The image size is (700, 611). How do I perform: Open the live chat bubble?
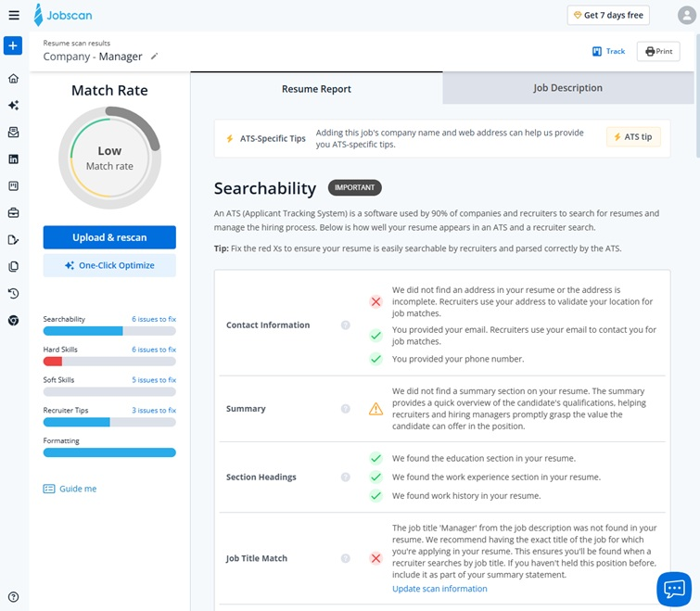[674, 589]
